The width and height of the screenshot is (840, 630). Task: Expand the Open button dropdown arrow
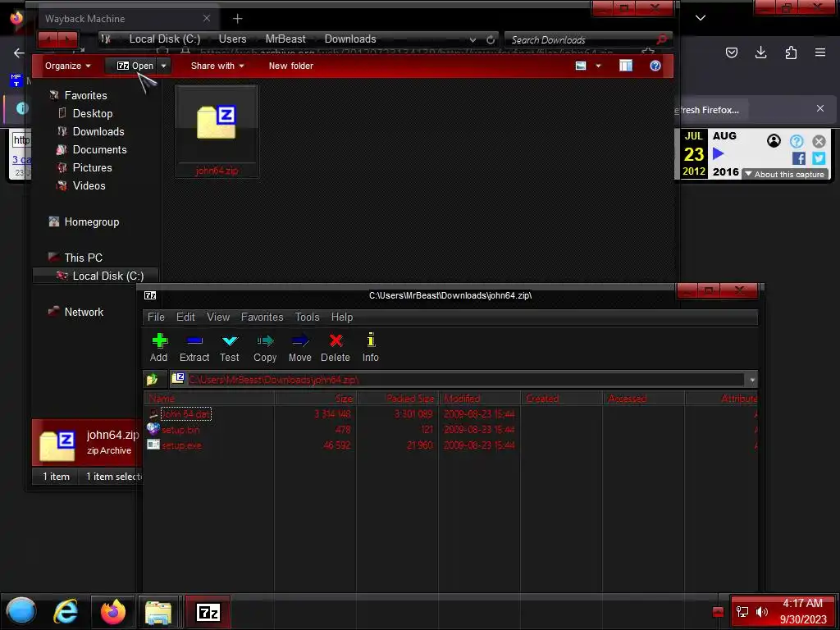point(164,66)
